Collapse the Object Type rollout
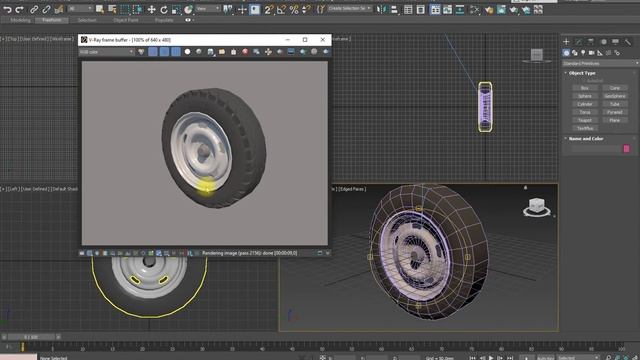Viewport: 640px width, 360px height. tap(582, 73)
